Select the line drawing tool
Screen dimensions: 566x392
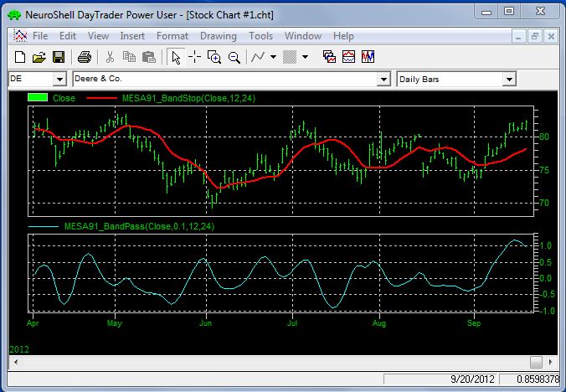(258, 57)
